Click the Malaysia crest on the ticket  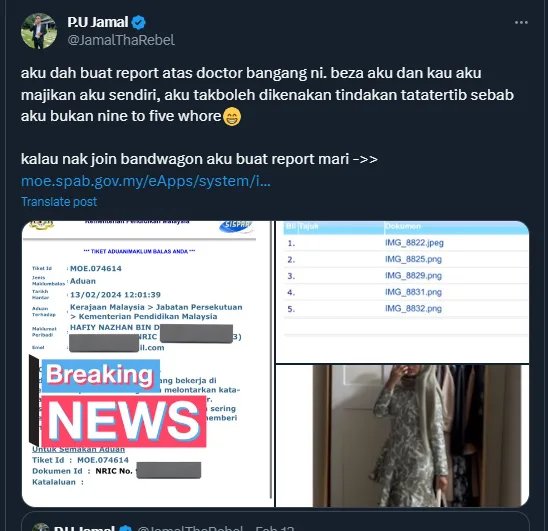pyautogui.click(x=42, y=225)
